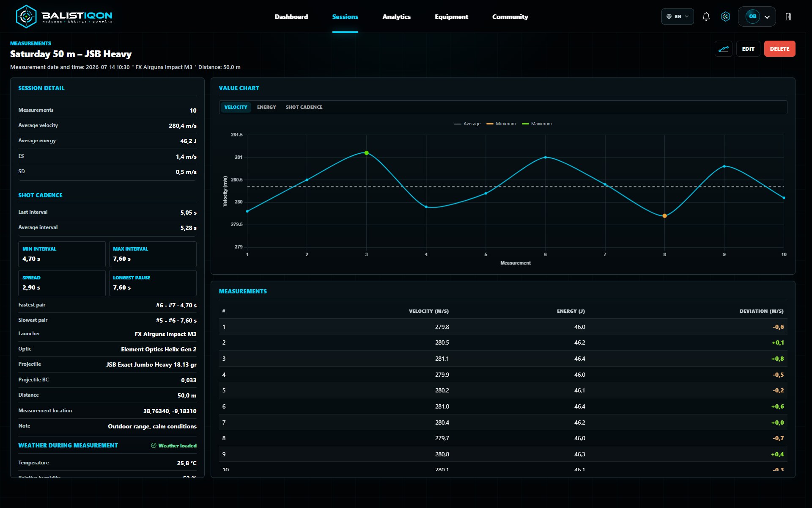Click the SD value 0,5 m/s
Viewport: 812px width, 508px height.
pos(186,172)
